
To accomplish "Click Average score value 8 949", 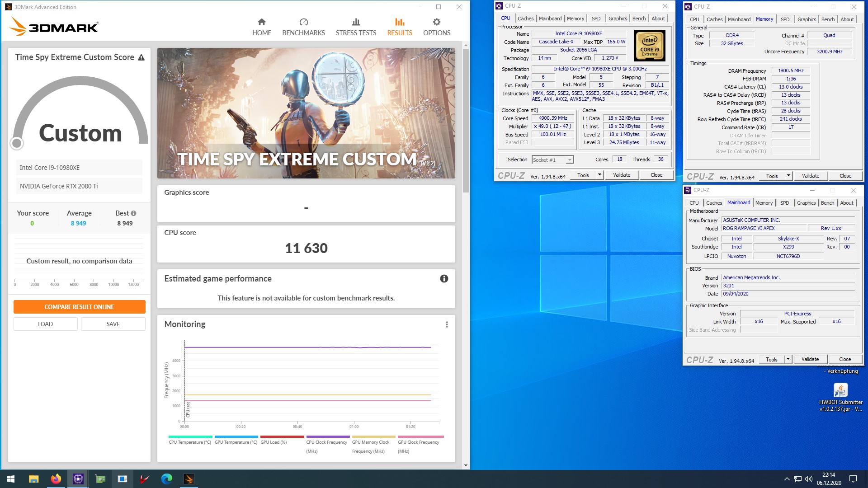I will click(x=78, y=223).
